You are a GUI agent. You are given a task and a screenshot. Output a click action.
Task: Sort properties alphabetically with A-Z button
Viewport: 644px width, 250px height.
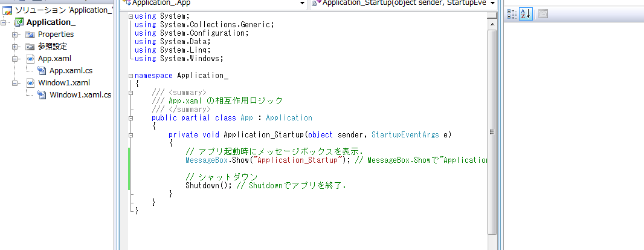click(526, 14)
